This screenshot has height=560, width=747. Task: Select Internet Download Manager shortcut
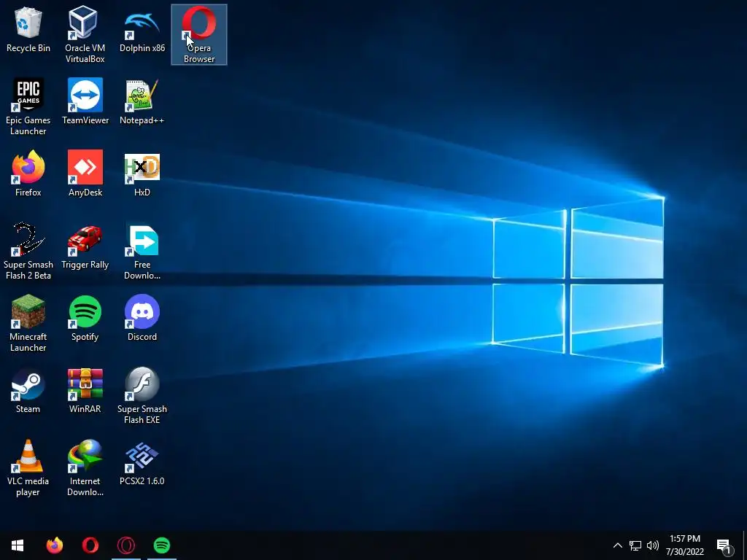pos(85,468)
